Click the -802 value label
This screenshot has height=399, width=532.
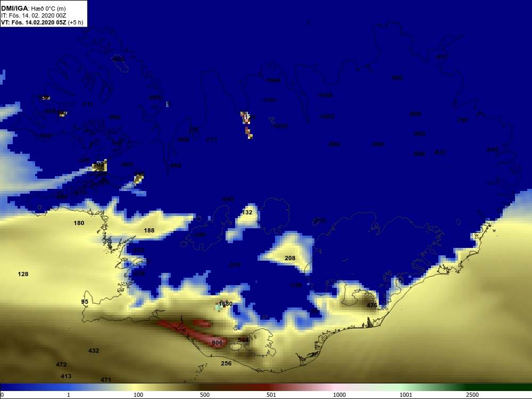click(397, 78)
